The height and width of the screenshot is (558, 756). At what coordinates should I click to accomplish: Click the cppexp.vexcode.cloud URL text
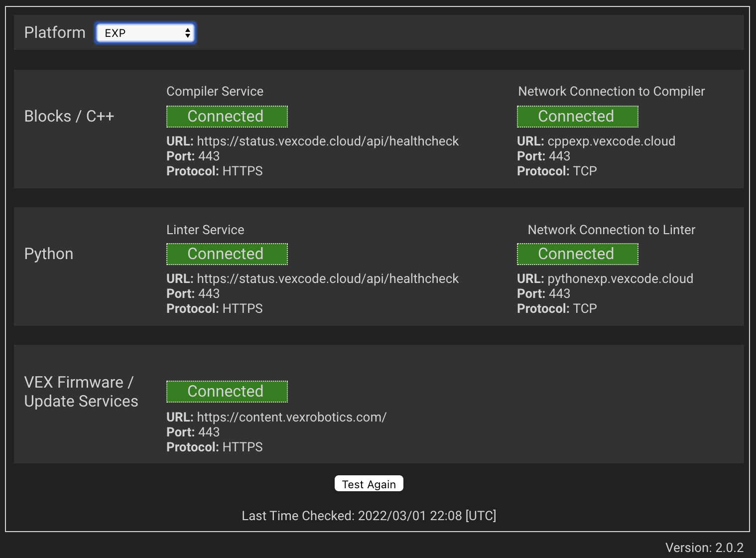611,141
